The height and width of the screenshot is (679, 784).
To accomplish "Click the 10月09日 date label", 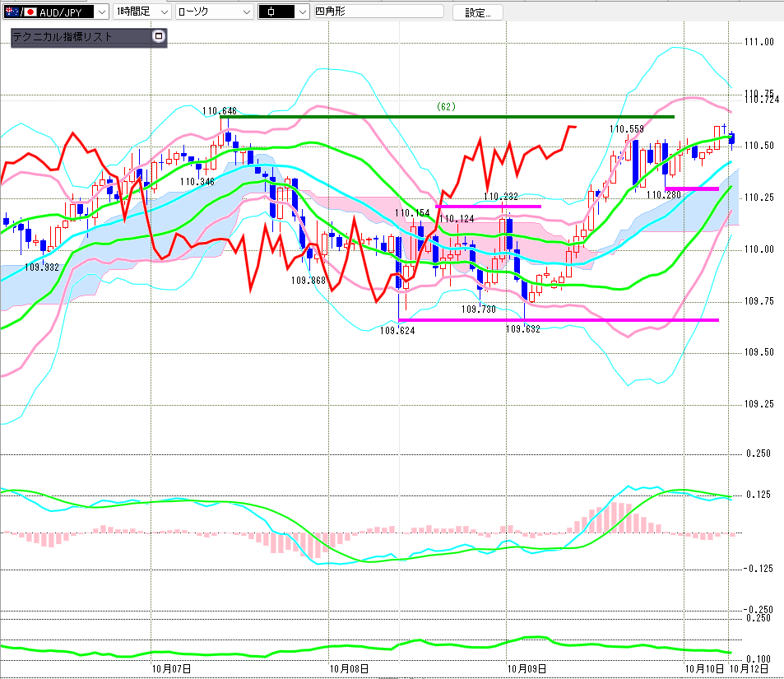I will [x=527, y=669].
